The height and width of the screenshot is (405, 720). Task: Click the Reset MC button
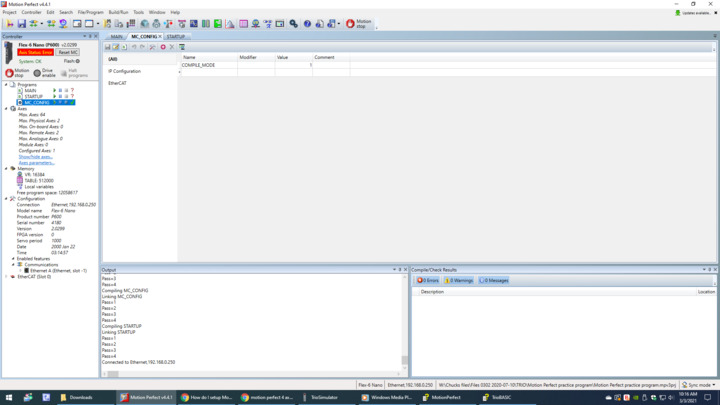pyautogui.click(x=68, y=52)
